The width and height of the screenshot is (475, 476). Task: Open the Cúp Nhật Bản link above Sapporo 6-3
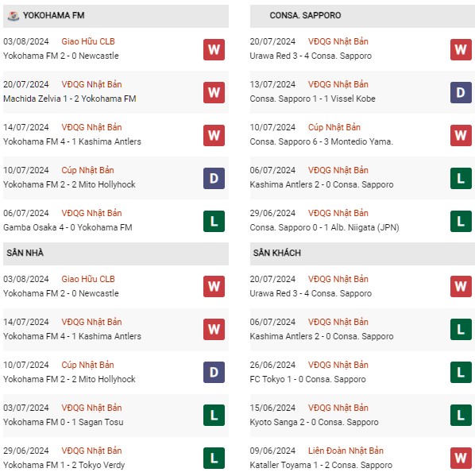click(334, 127)
